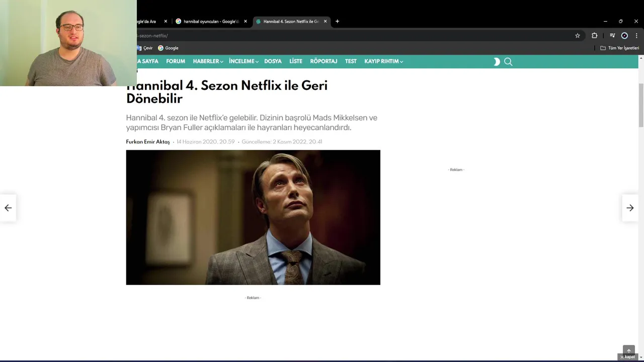Click the page vertical scrollbar thumb

point(641,106)
